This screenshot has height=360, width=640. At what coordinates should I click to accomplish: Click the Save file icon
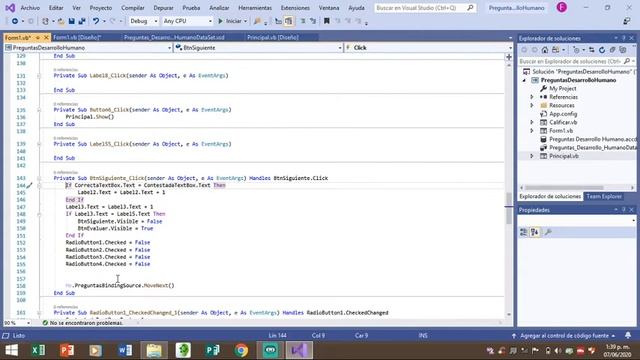71,21
